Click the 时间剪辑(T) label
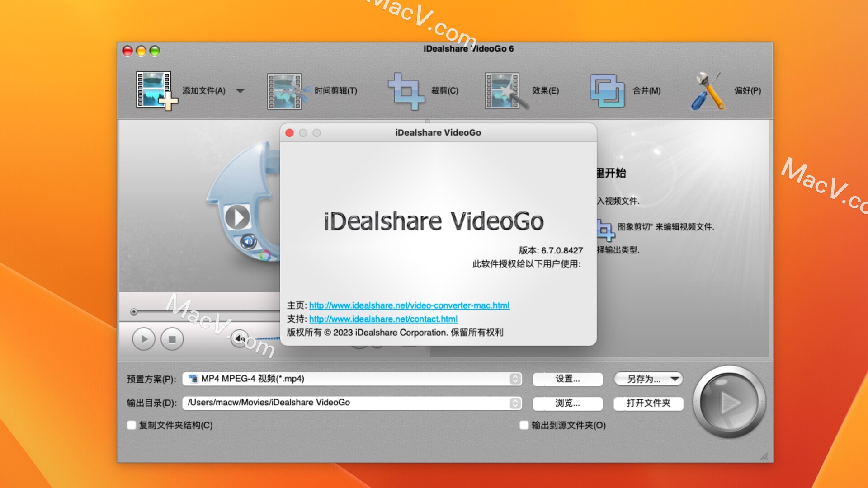868x488 pixels. click(336, 91)
